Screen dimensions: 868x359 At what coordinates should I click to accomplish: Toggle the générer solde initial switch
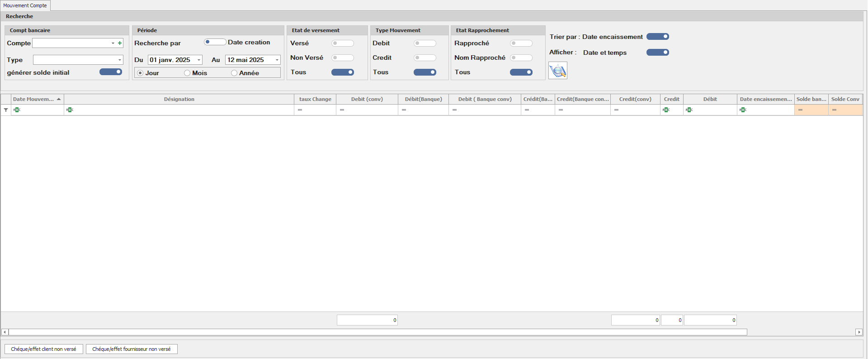(x=111, y=72)
